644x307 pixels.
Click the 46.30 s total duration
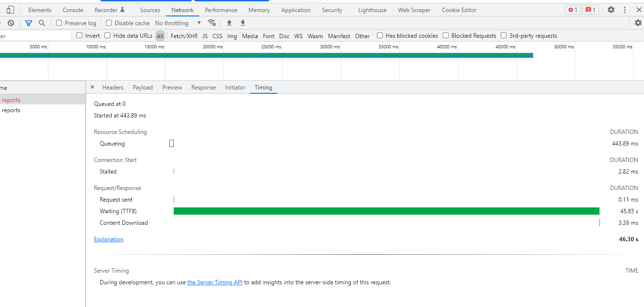(x=629, y=239)
